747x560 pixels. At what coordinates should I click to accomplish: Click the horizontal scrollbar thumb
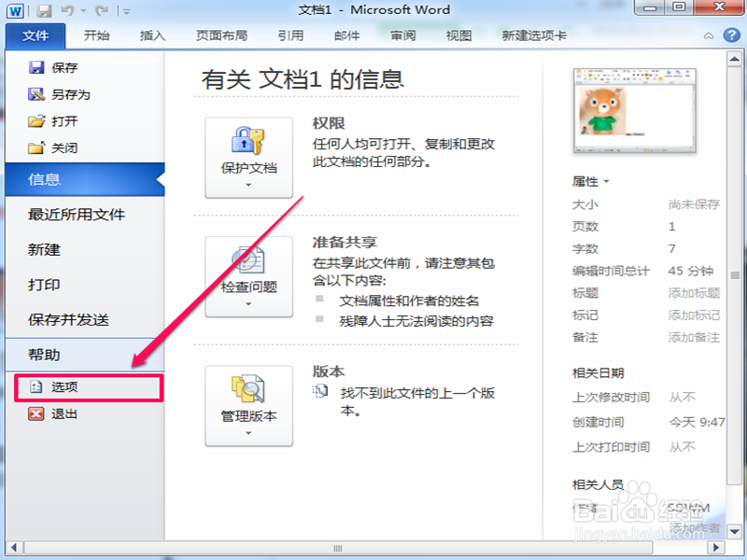point(338,548)
